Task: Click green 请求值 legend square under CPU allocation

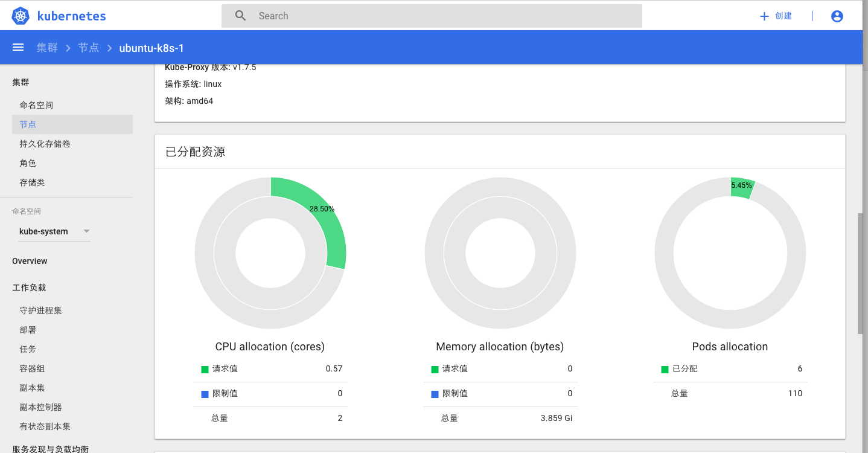Action: pos(205,369)
